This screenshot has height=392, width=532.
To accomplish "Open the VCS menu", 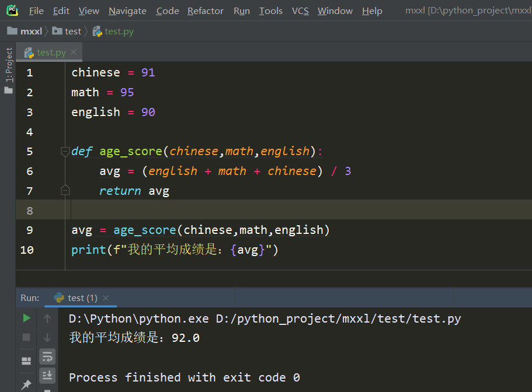I will tap(300, 11).
